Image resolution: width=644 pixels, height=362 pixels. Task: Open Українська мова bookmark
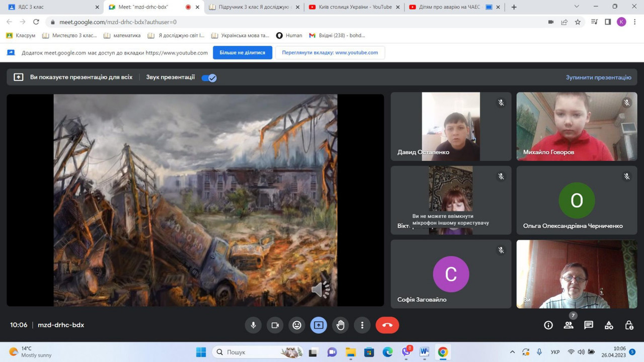(x=240, y=36)
